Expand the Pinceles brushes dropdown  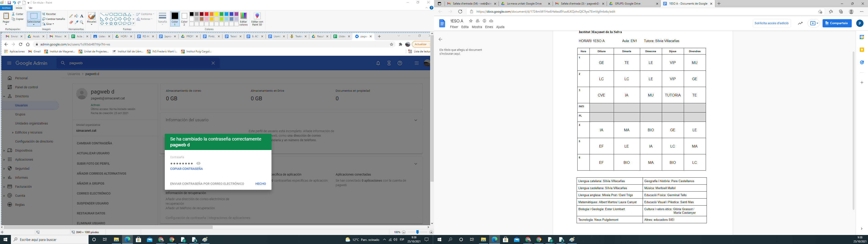[x=92, y=24]
